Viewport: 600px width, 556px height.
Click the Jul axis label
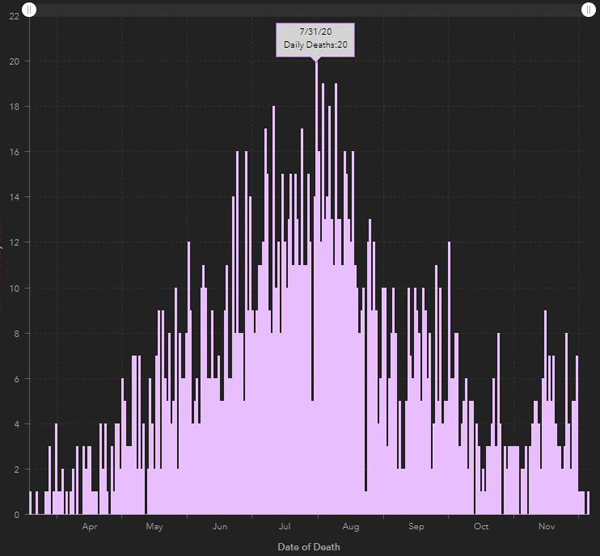(284, 527)
